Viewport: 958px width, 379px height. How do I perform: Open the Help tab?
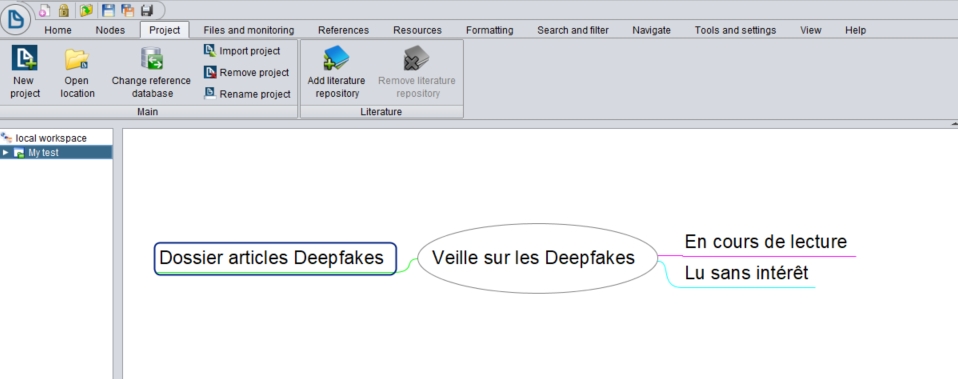click(855, 30)
